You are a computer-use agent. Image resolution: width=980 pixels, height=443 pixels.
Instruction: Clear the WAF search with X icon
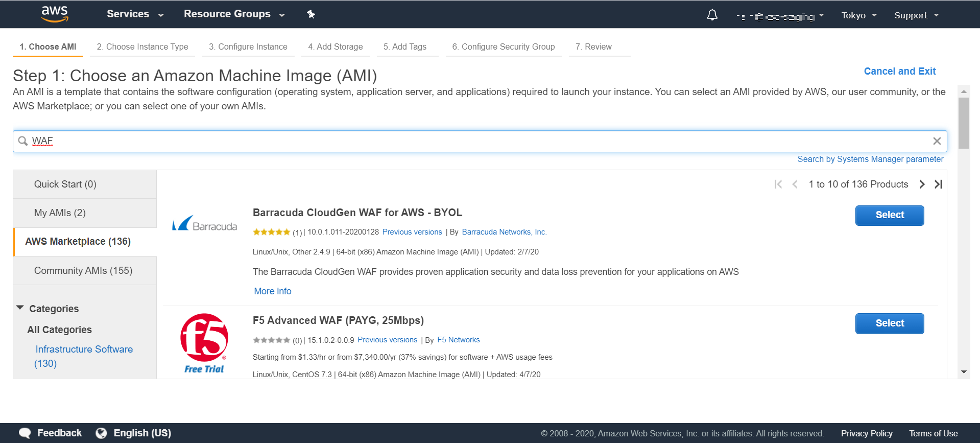937,141
